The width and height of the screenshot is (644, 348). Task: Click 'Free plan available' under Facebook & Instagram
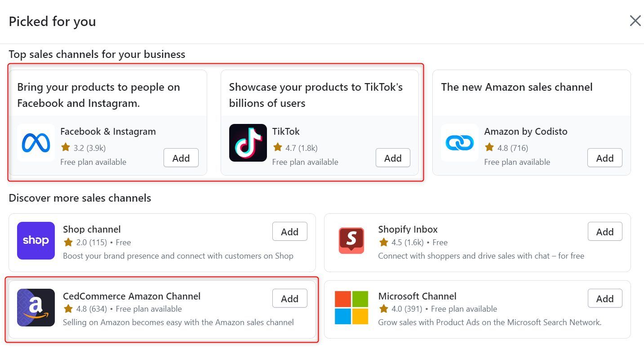(93, 162)
